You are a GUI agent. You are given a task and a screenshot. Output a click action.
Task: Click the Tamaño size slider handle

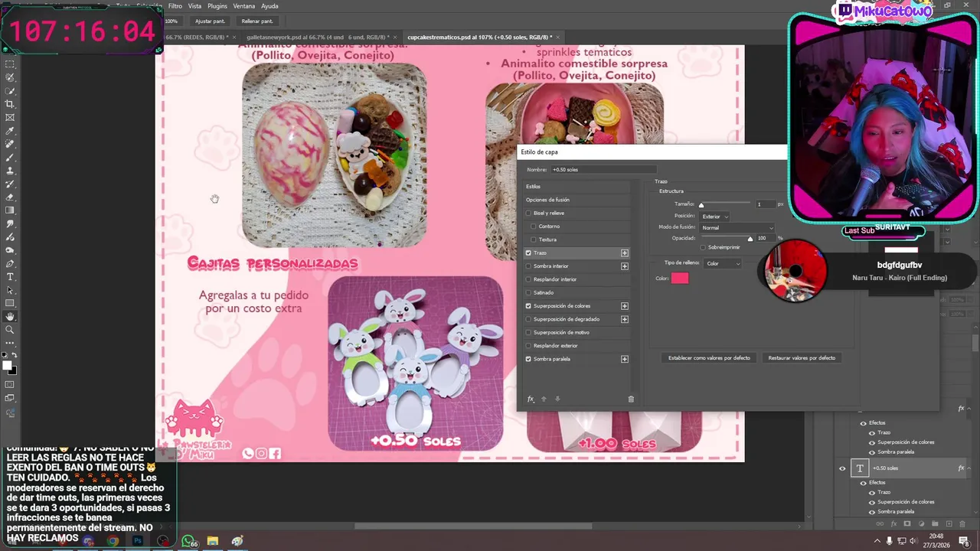pos(701,205)
